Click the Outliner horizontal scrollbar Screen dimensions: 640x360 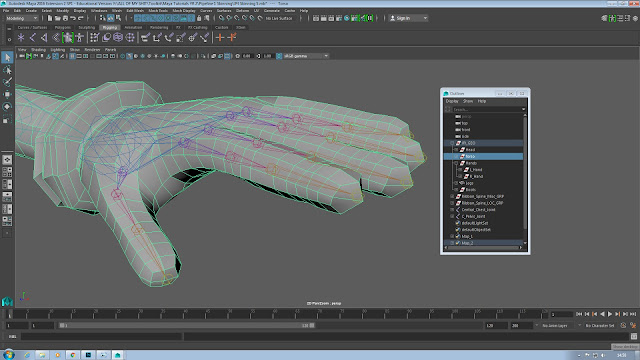pos(483,247)
